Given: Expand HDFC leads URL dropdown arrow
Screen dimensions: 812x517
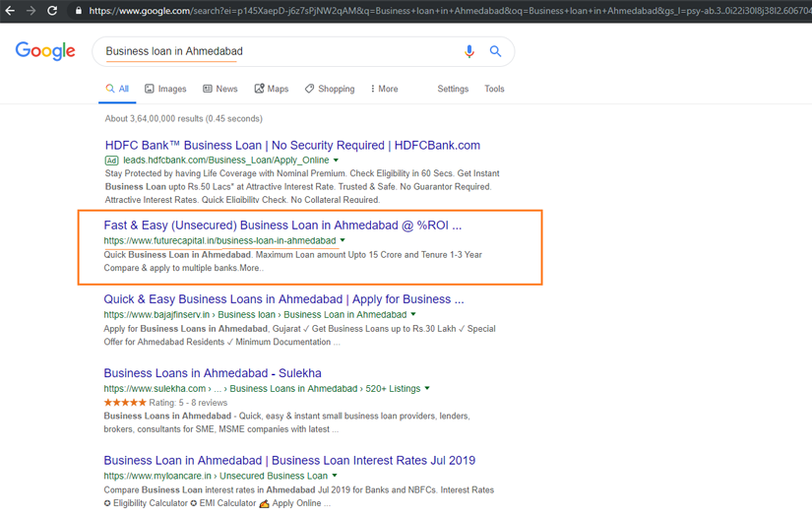Looking at the screenshot, I should click(x=336, y=161).
